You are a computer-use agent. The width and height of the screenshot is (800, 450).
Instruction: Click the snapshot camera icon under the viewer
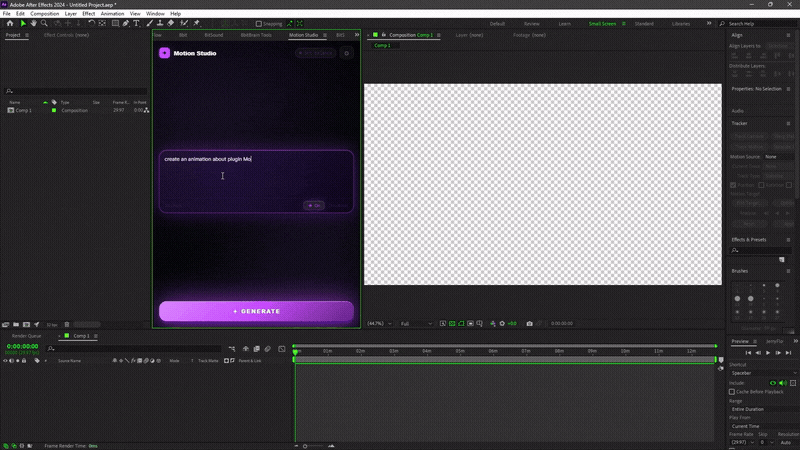coord(530,323)
